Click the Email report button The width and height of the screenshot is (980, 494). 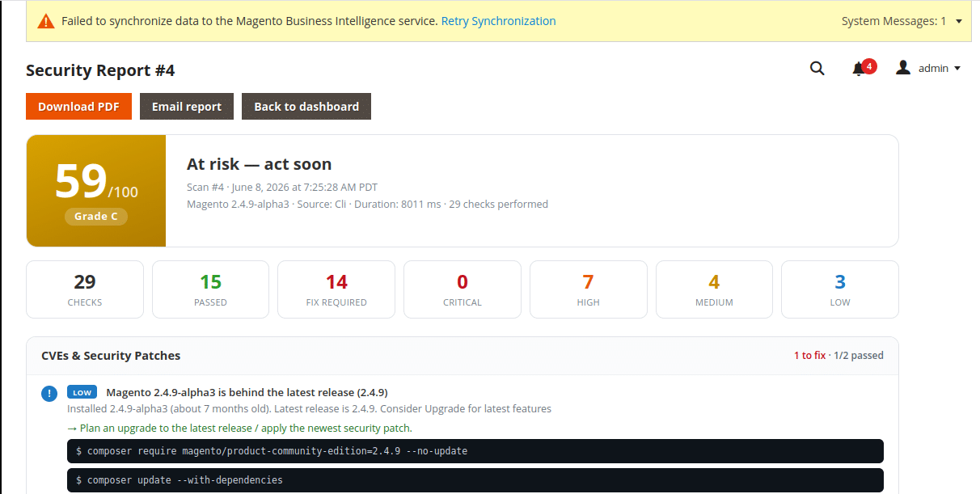[x=187, y=107]
